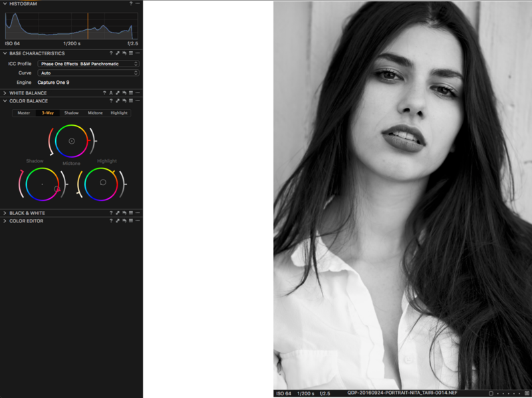
Task: Open the presets list icon in Color Editor panel
Action: point(131,221)
